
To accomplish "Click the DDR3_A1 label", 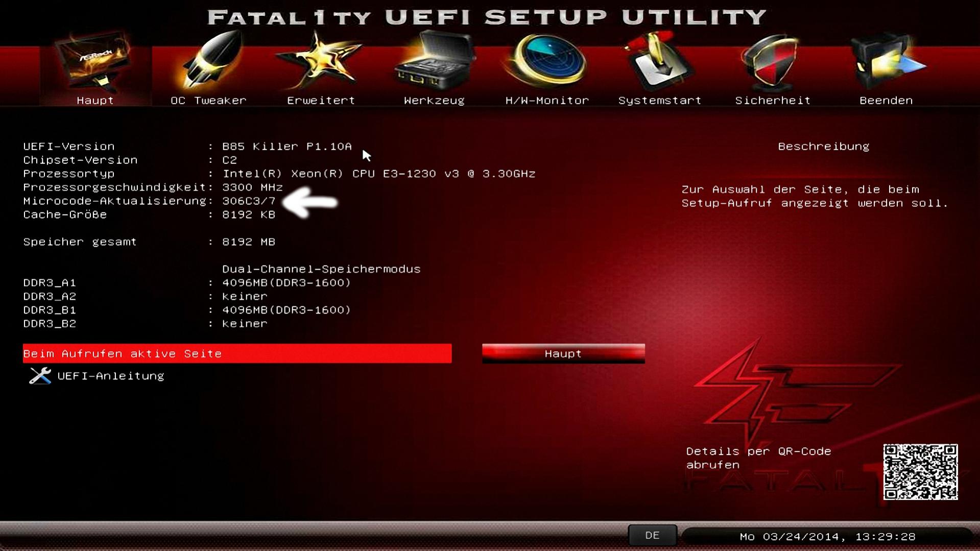I will pyautogui.click(x=50, y=283).
